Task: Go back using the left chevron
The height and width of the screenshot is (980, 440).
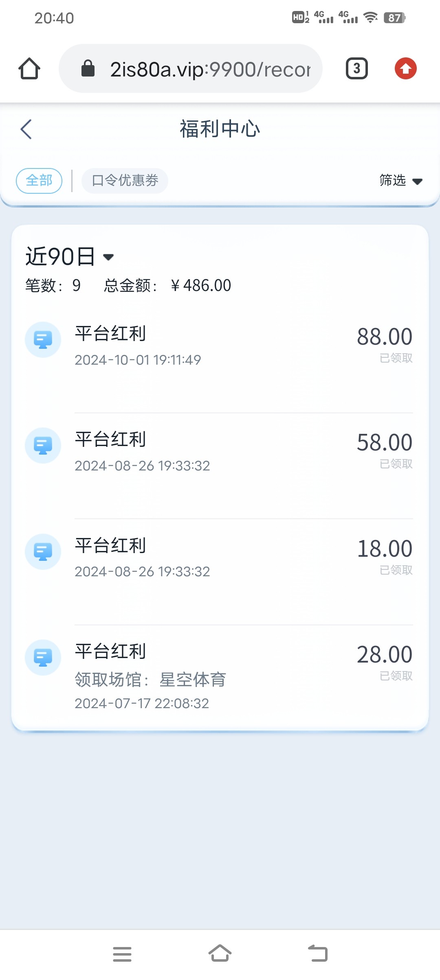Action: click(x=26, y=129)
